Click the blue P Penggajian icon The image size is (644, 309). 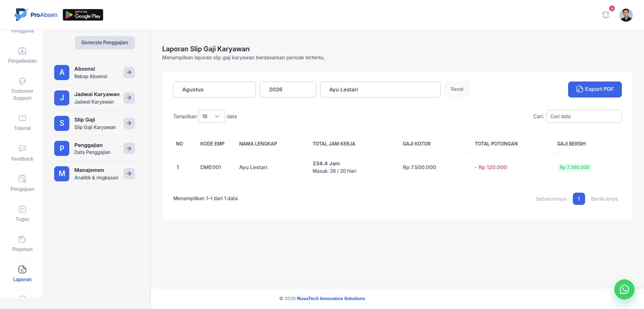[62, 149]
